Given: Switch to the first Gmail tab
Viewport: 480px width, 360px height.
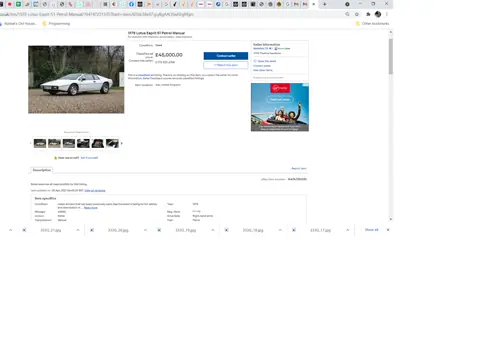Looking at the screenshot, I should coord(296,4).
